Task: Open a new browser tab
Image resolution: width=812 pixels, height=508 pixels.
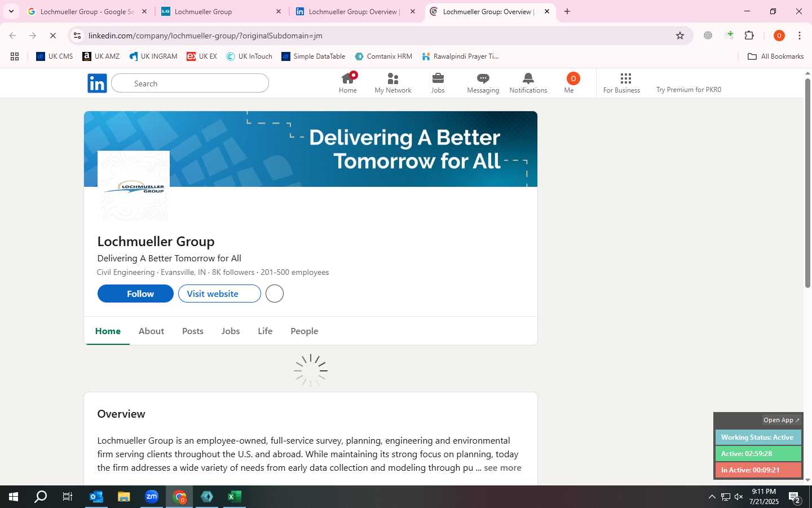Action: pyautogui.click(x=567, y=11)
